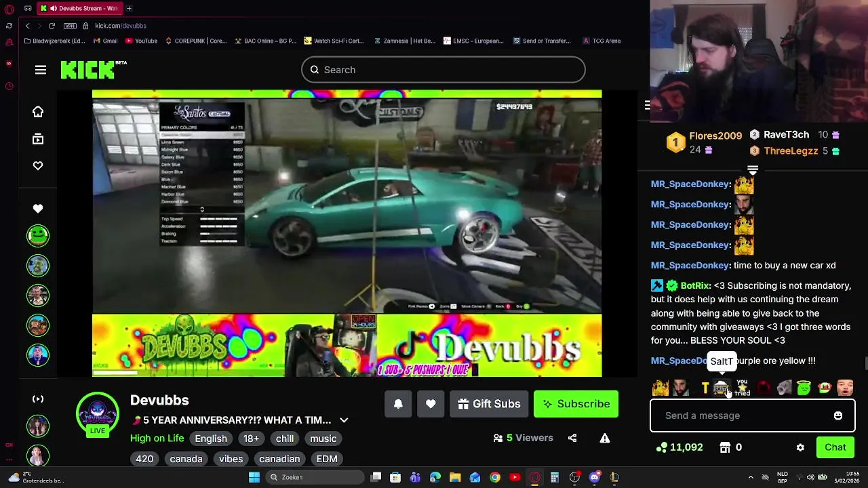
Task: Open Calculator from taskbar
Action: [555, 477]
